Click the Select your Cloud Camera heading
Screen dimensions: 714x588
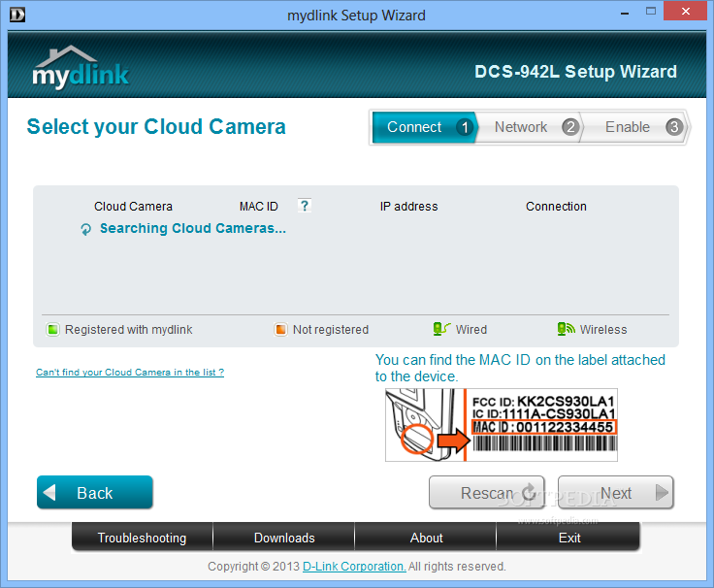point(156,126)
